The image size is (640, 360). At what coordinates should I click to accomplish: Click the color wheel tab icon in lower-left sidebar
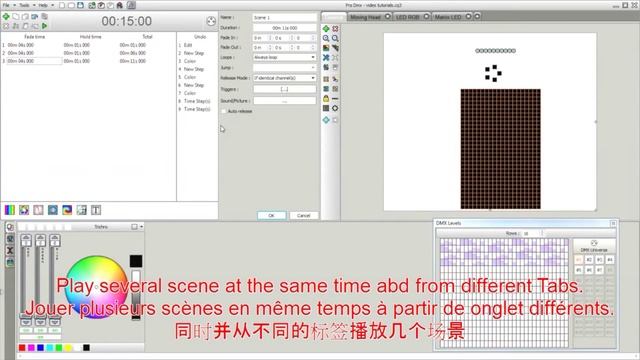tap(10, 227)
